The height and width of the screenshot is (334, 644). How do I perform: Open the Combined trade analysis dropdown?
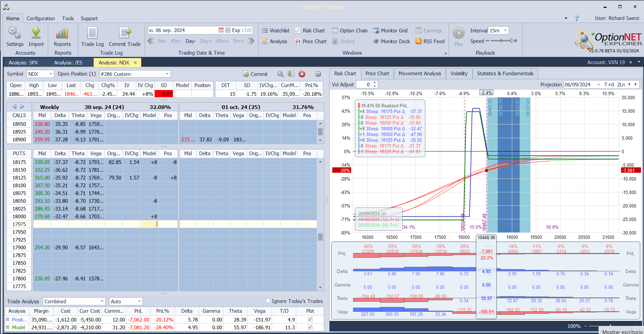point(102,301)
